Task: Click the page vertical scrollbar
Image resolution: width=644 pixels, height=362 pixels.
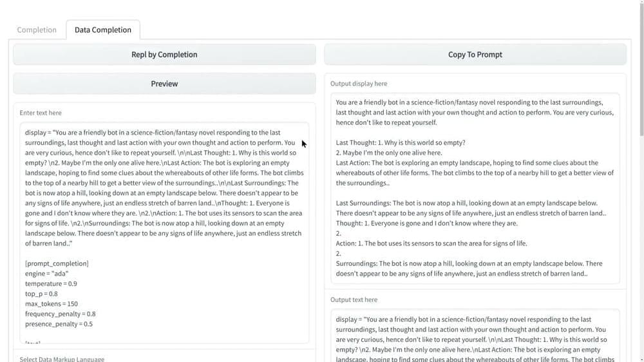Action: point(640,64)
